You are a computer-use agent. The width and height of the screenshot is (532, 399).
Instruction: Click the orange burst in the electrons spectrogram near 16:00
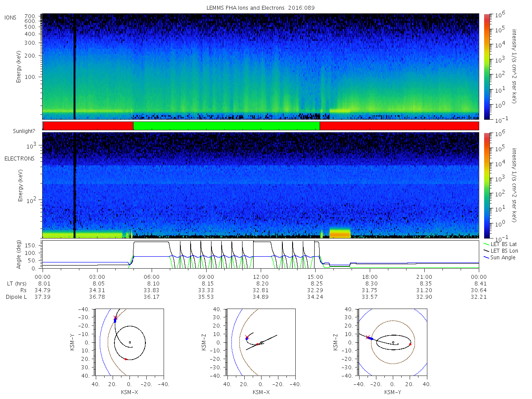coord(340,233)
